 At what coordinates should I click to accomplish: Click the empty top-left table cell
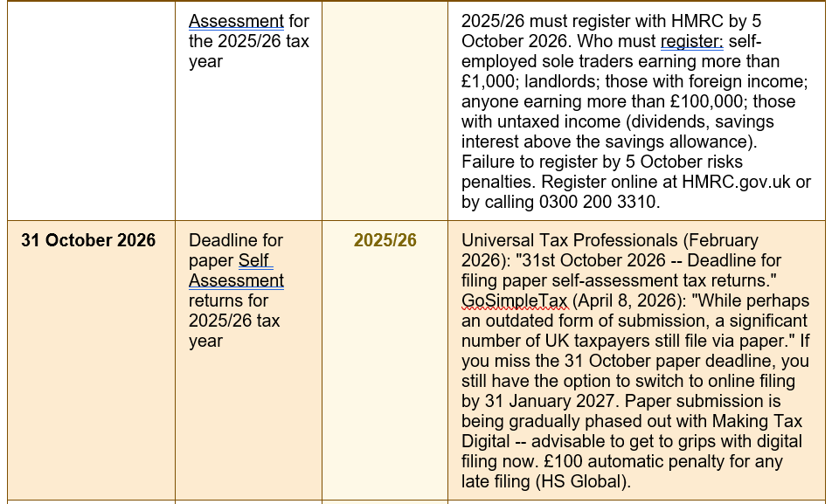tap(91, 110)
